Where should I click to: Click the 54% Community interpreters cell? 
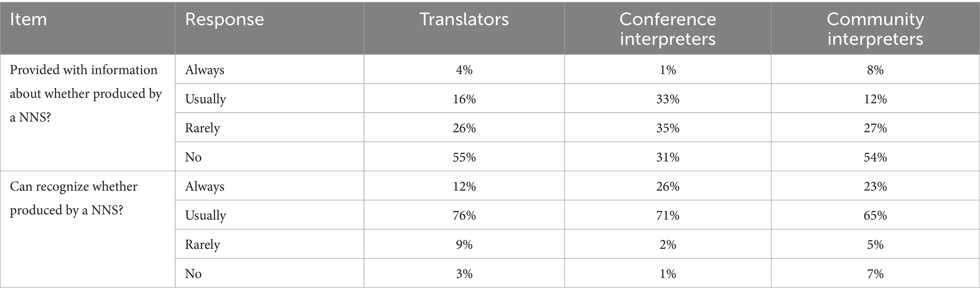coord(875,157)
